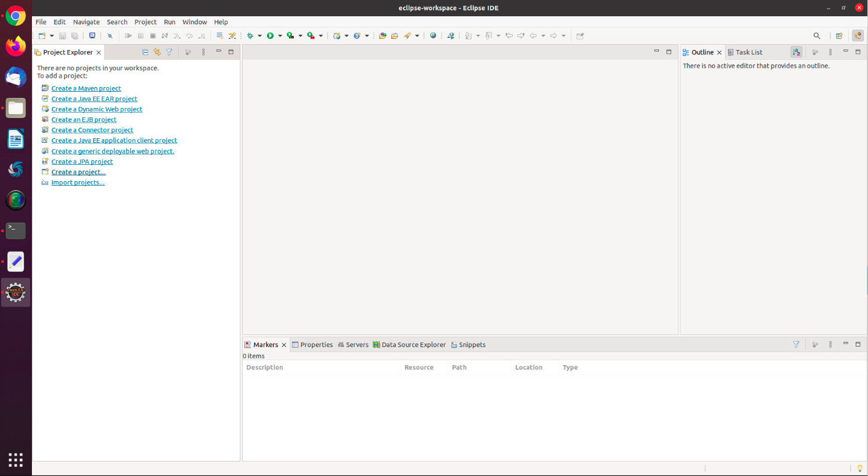Click Collapse All in Project Explorer
Screen dimensions: 868x476
tap(145, 52)
